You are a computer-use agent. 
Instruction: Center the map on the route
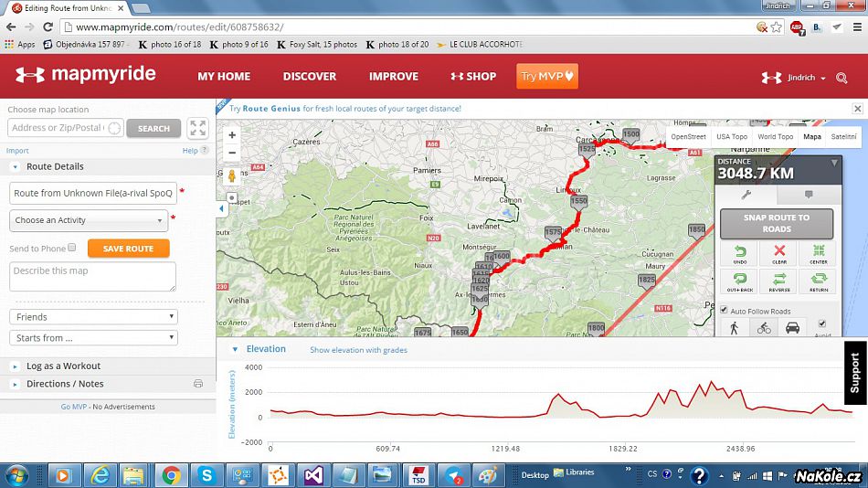[x=818, y=254]
